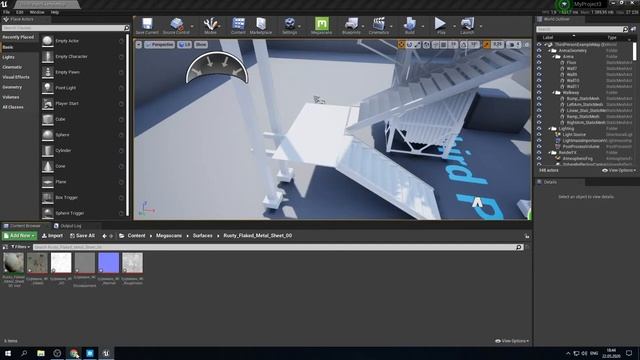
Task: Launch the Megascans plugin icon
Action: (x=322, y=25)
